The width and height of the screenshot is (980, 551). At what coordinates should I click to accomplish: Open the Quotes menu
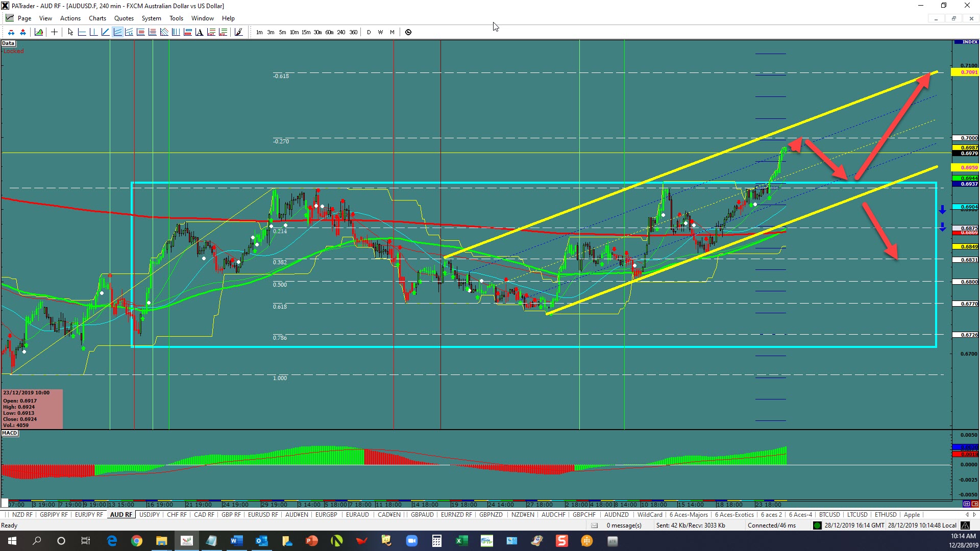click(124, 18)
